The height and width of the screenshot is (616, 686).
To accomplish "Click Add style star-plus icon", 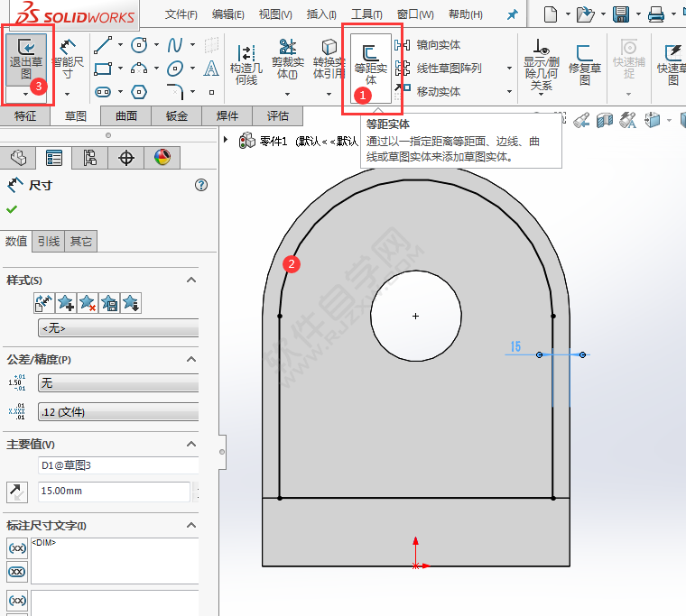I will (x=66, y=303).
